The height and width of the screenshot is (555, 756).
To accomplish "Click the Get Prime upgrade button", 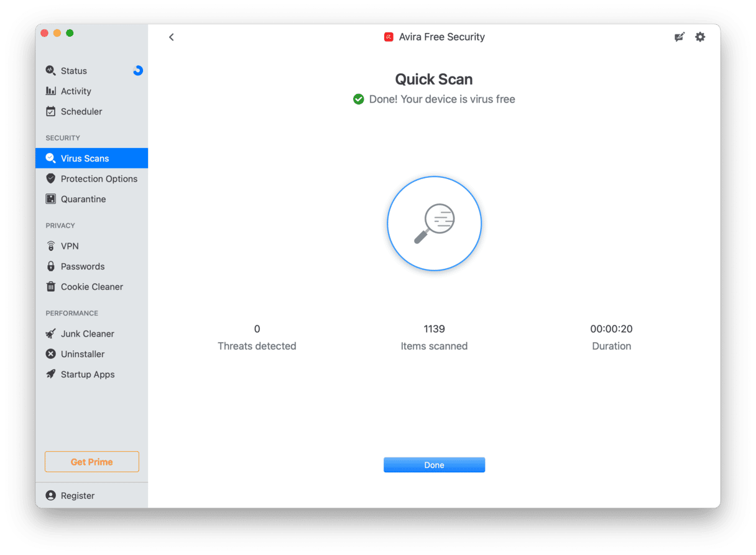I will point(91,462).
